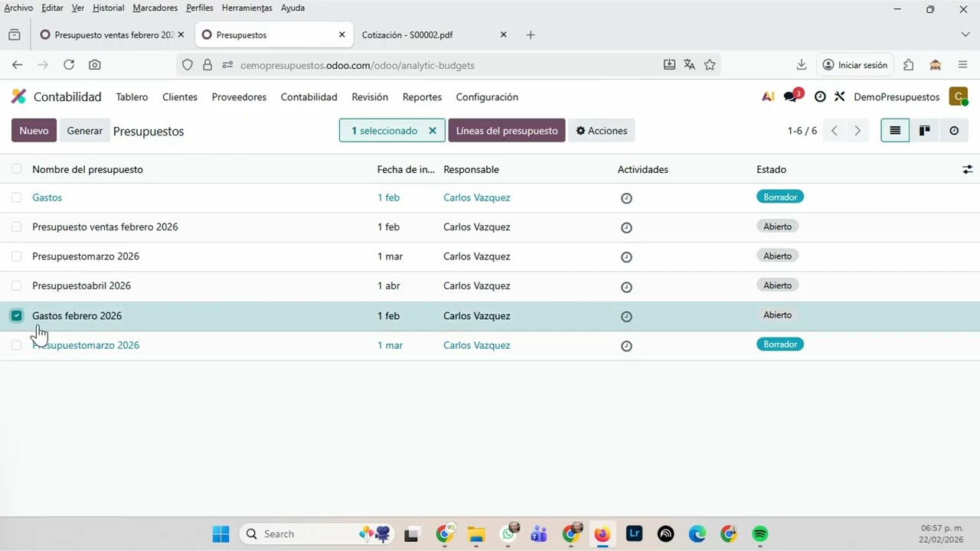980x551 pixels.
Task: Open the Firefox view tab list icon
Action: 14,34
